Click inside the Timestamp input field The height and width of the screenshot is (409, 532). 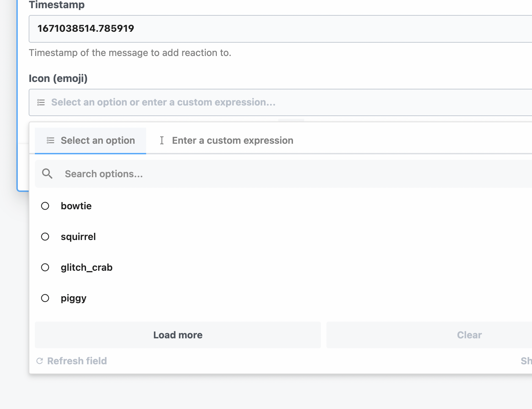pos(239,29)
